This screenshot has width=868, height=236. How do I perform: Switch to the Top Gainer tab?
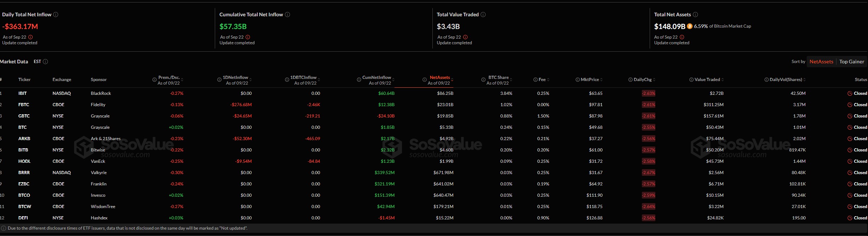click(852, 62)
